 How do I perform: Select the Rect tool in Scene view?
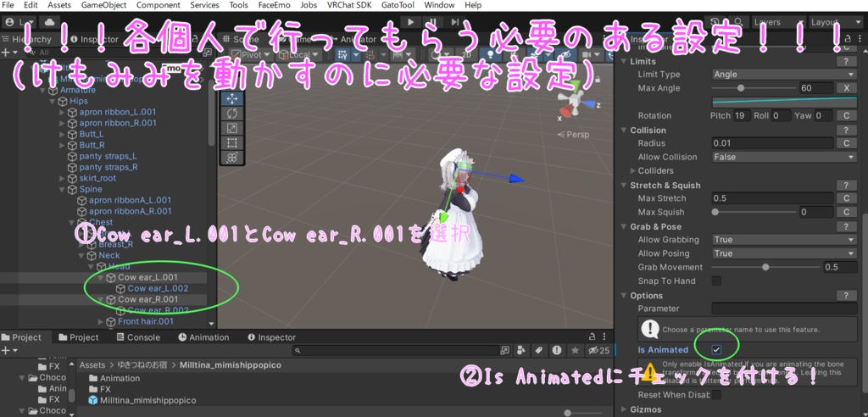tap(232, 143)
